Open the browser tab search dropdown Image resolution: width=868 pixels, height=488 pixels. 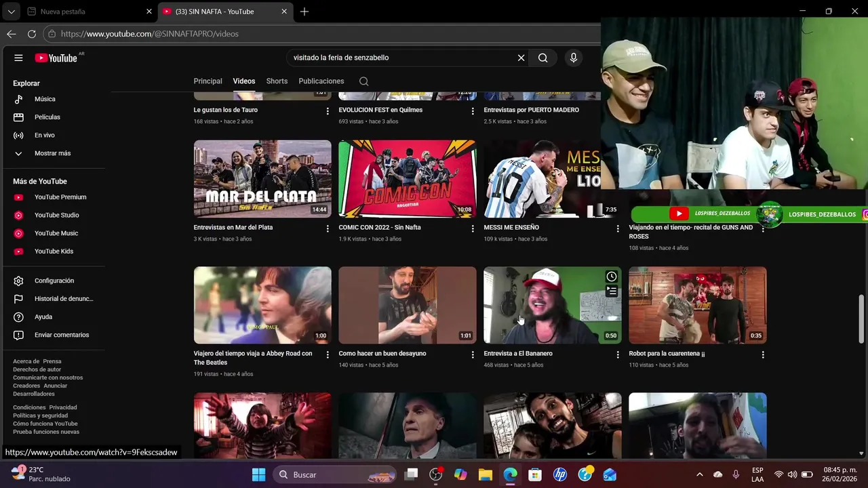pyautogui.click(x=11, y=12)
